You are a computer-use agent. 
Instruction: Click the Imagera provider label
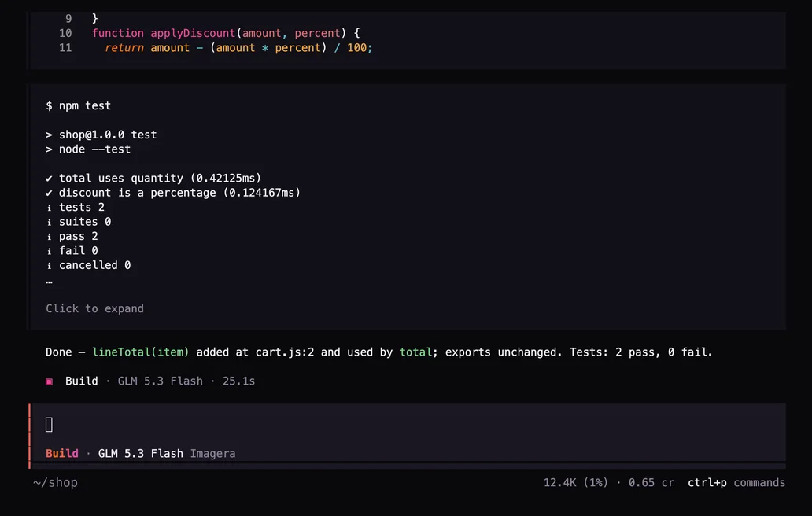213,453
